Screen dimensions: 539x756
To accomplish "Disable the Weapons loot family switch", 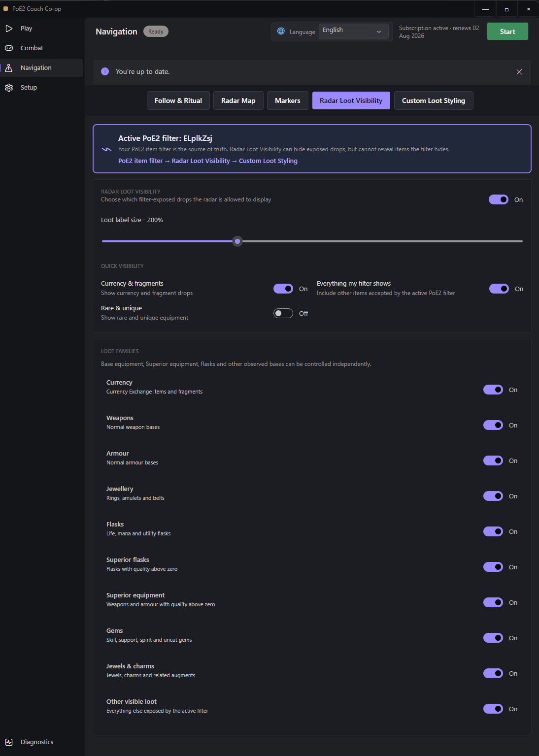I will tap(493, 425).
